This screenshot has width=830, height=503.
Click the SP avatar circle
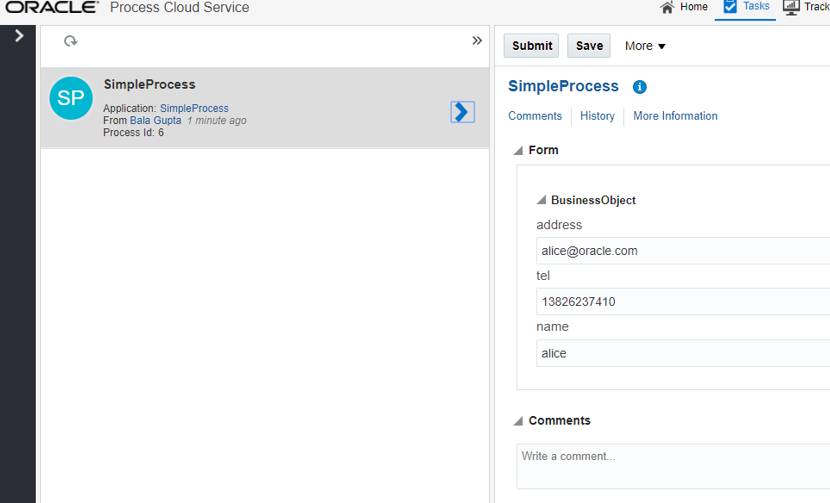coord(71,98)
